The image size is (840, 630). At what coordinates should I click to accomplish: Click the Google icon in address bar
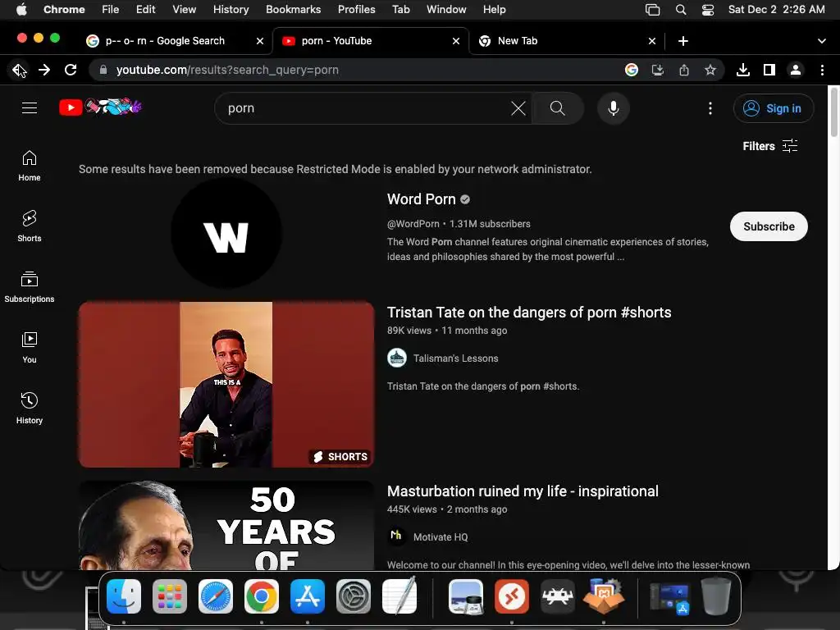click(x=632, y=70)
